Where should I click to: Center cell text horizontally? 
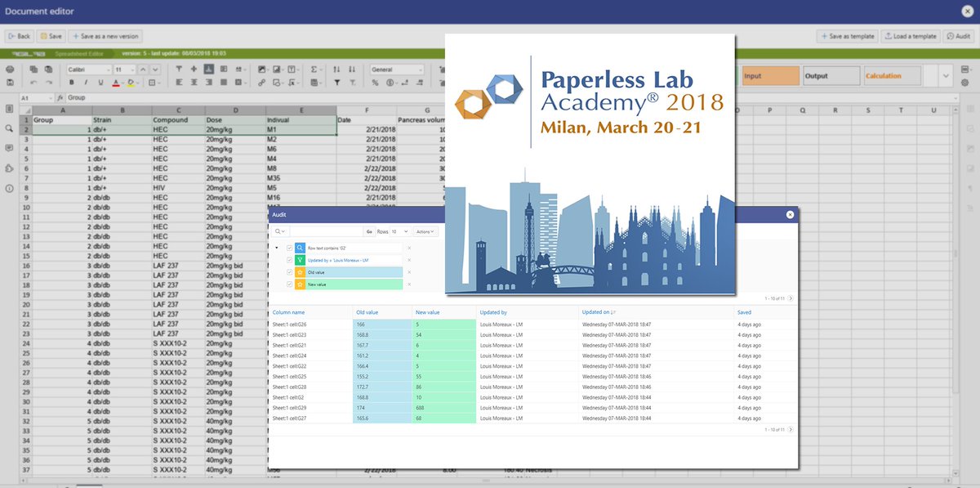(194, 83)
